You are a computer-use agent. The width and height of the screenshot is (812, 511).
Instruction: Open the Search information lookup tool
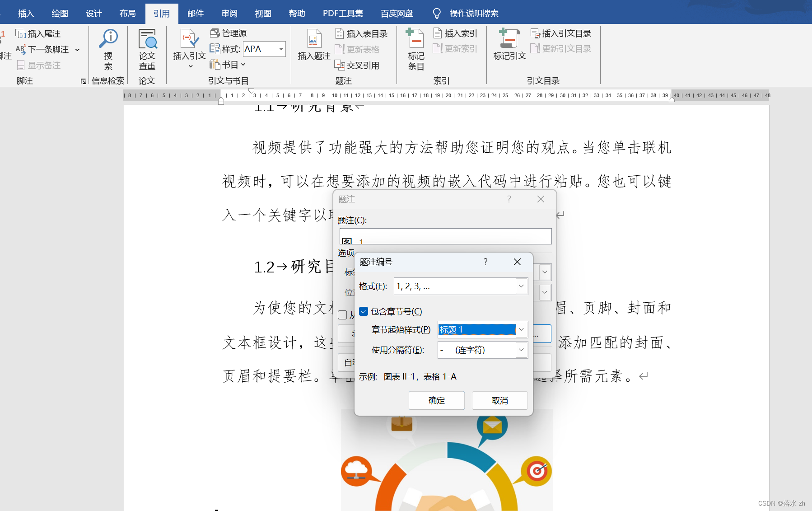coord(108,50)
